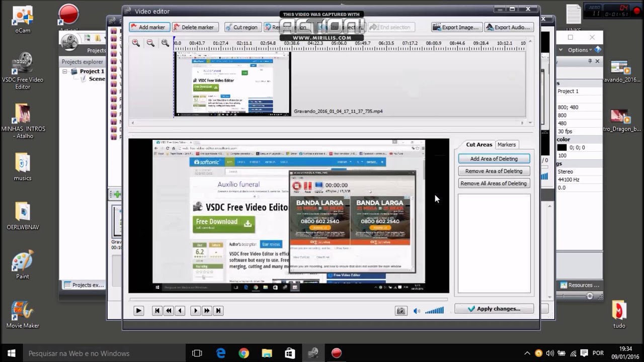
Task: Click the Add marker toolbar button
Action: (149, 27)
